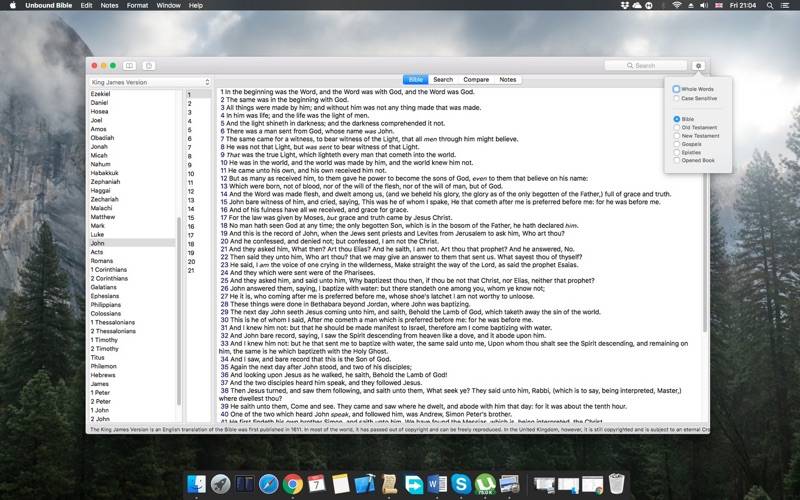Viewport: 800px width, 500px height.
Task: Open the input source flag menu
Action: coord(718,5)
